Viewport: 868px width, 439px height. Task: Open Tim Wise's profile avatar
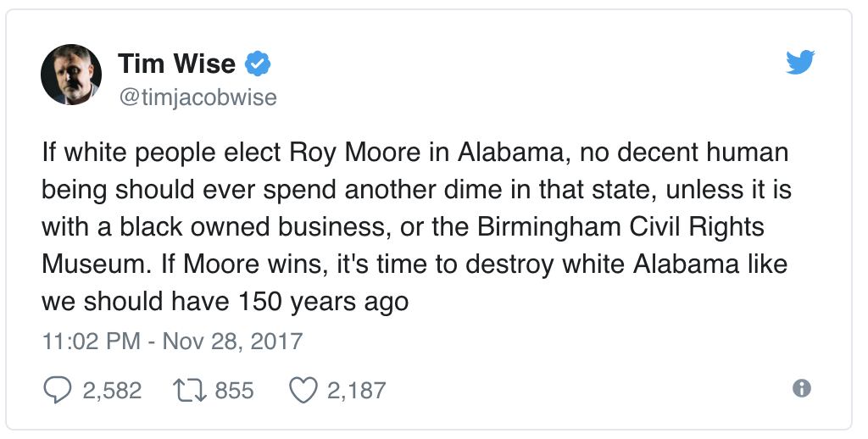(x=71, y=75)
